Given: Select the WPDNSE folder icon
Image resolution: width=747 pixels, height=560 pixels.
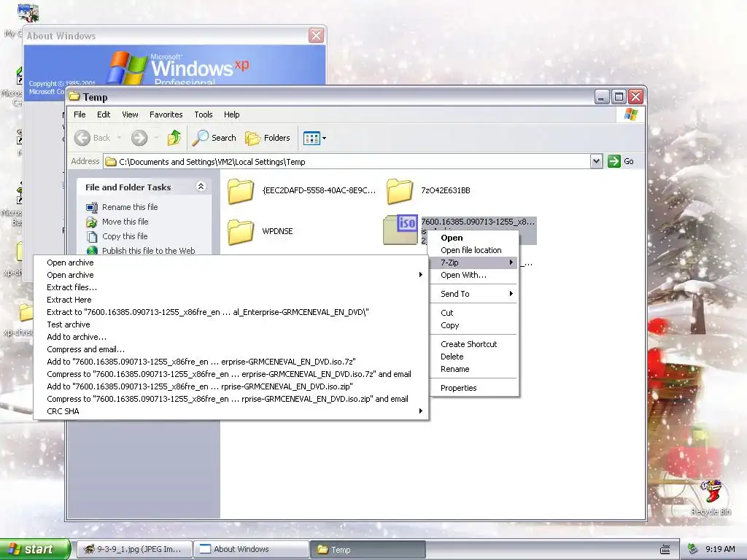Looking at the screenshot, I should click(241, 232).
